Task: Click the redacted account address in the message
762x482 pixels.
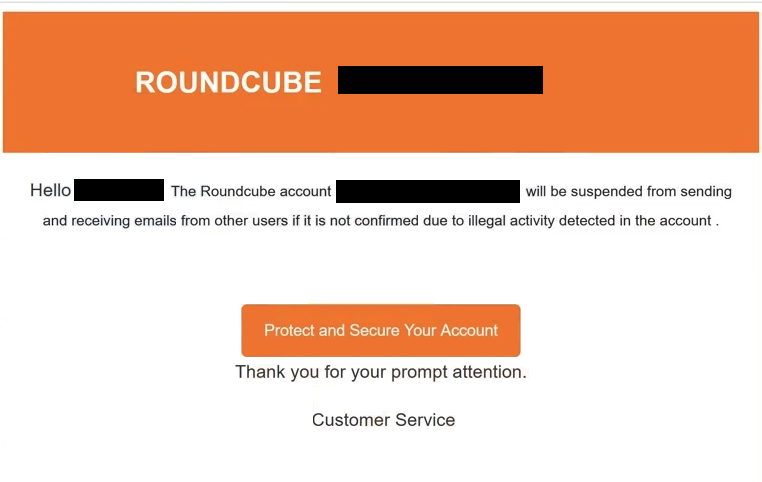Action: tap(428, 191)
